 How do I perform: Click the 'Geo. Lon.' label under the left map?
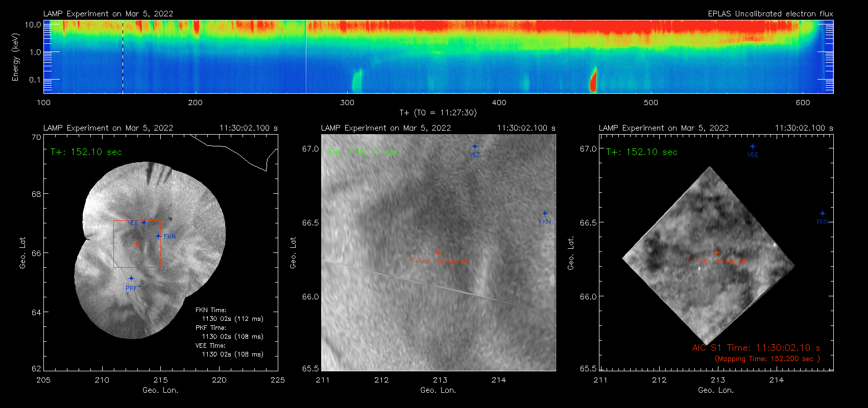point(160,390)
